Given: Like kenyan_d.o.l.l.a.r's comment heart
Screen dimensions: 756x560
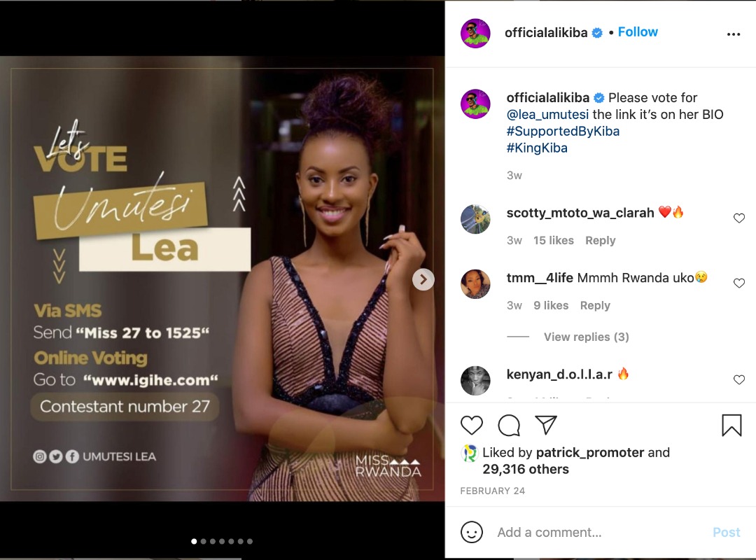Looking at the screenshot, I should click(739, 379).
